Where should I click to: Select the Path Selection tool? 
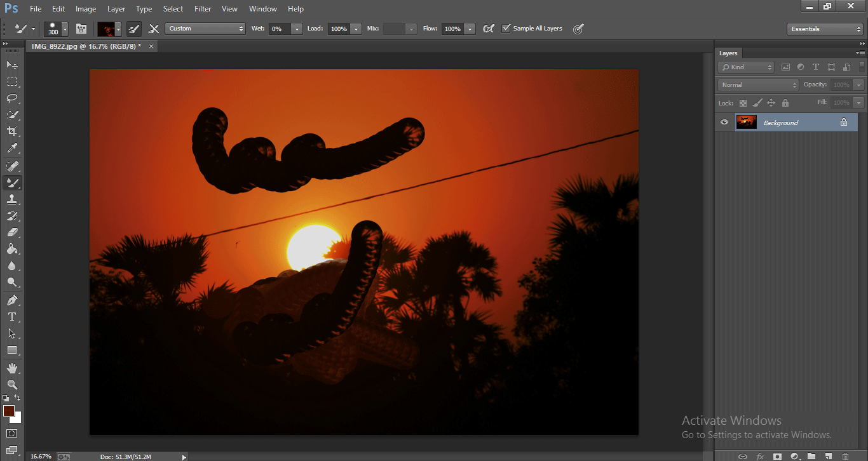[x=12, y=333]
